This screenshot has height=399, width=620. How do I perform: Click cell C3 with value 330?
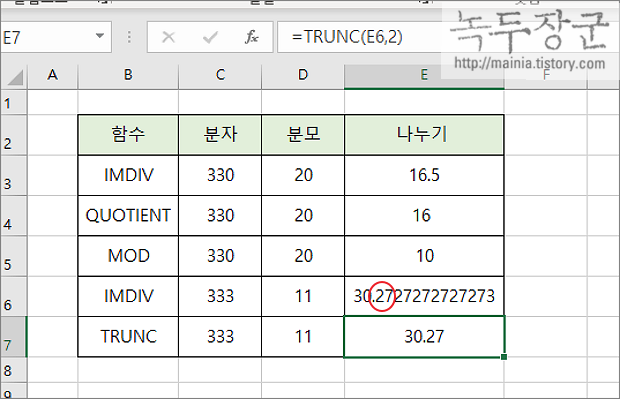click(220, 175)
